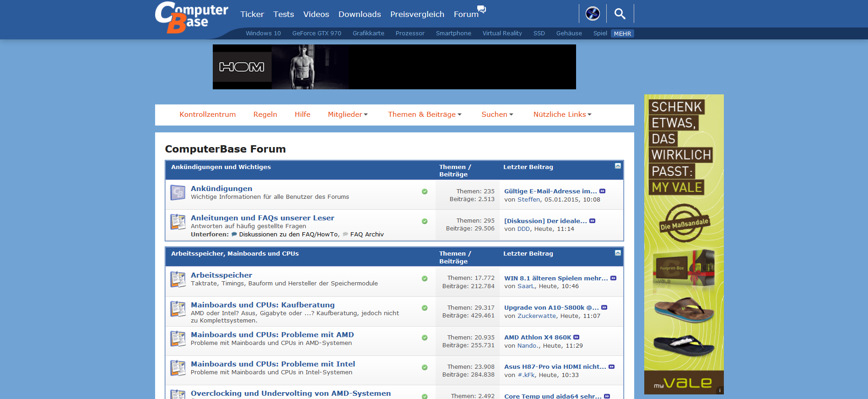Click green status icon in Arbeitsspeicher row
This screenshot has width=868, height=399.
point(425,279)
